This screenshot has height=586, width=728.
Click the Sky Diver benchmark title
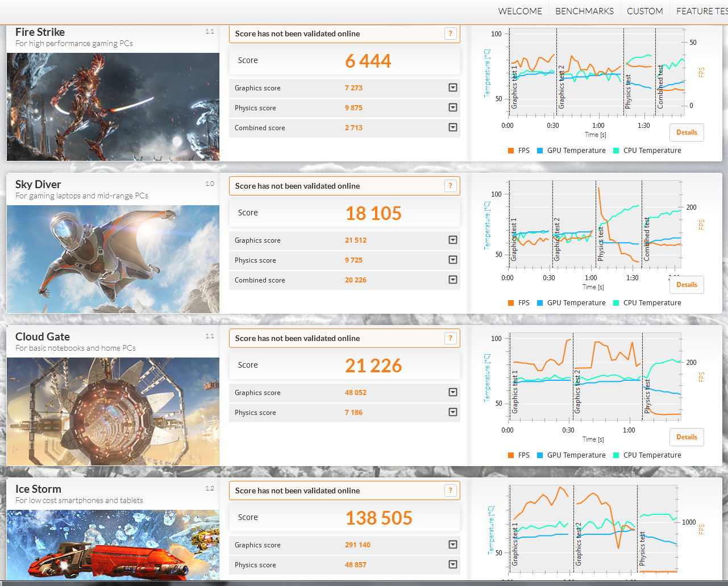[38, 184]
